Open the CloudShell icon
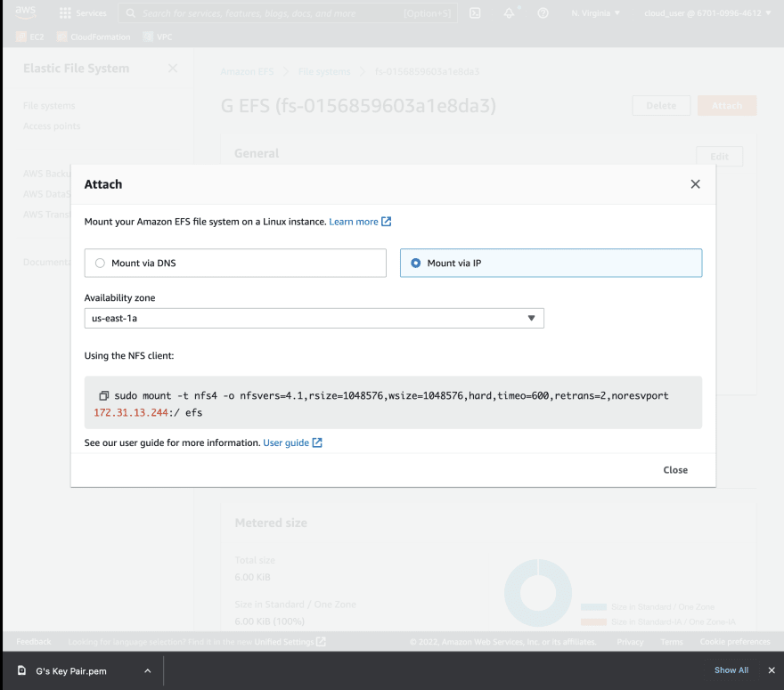The height and width of the screenshot is (690, 784). coord(475,13)
